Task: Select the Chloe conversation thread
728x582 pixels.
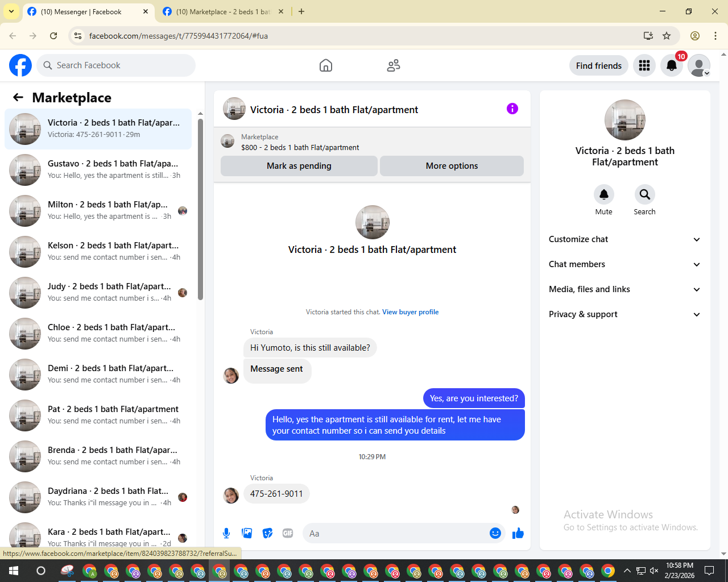Action: click(98, 333)
